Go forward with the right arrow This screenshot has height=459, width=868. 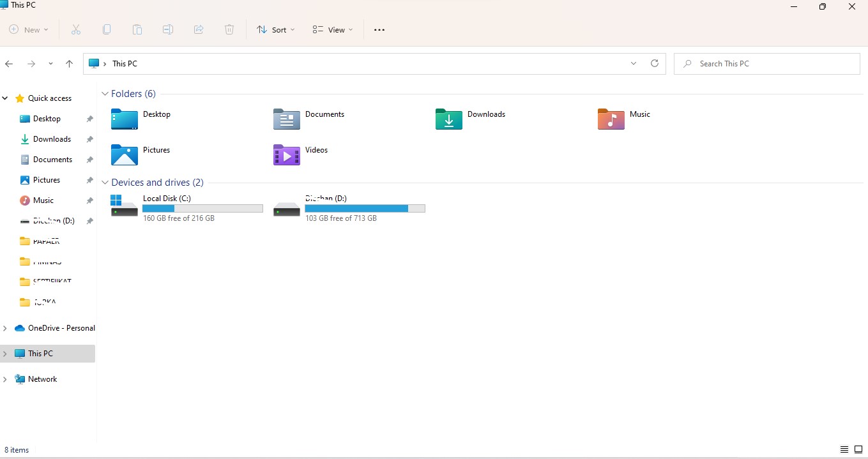[31, 64]
